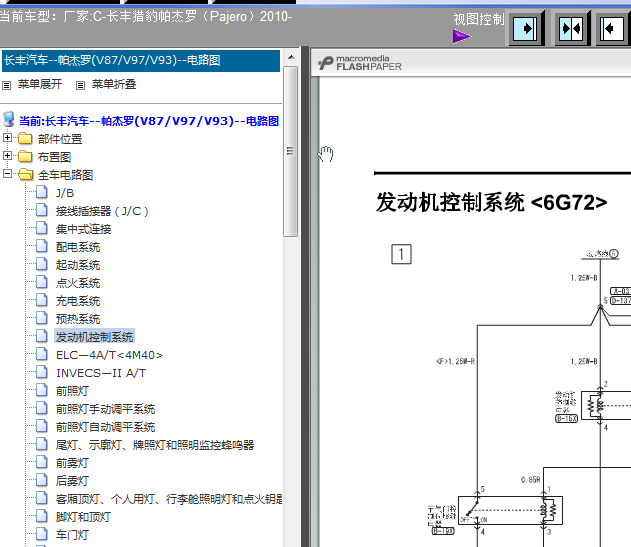The height and width of the screenshot is (547, 631).
Task: Open the 起动系统 diagram
Action: point(78,265)
